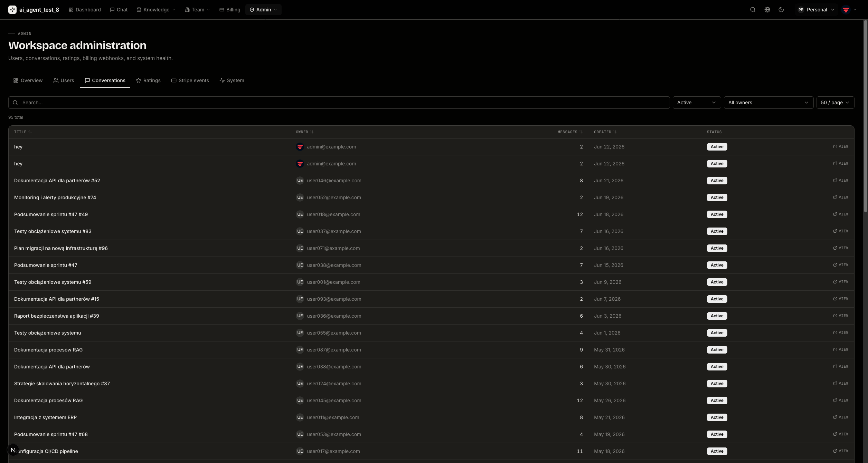Image resolution: width=868 pixels, height=463 pixels.
Task: Click the ai_agent_test_8 logo icon
Action: tap(12, 10)
